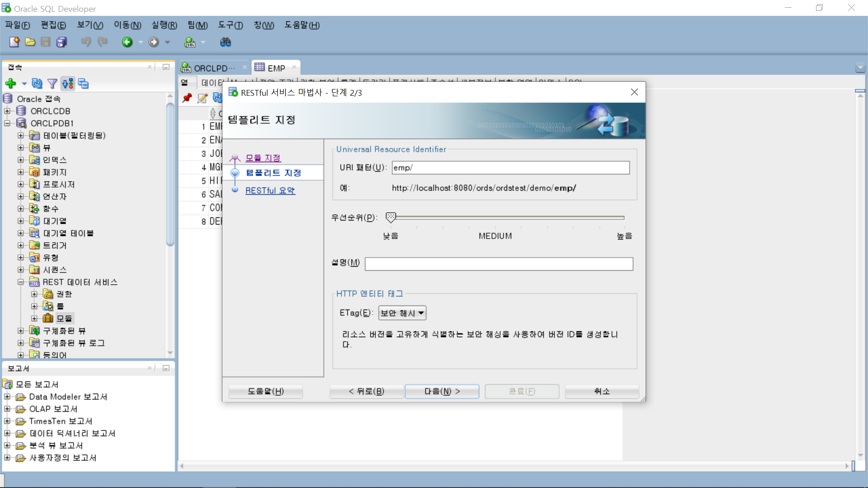
Task: Set priority slider to 높음 end
Action: pos(624,218)
